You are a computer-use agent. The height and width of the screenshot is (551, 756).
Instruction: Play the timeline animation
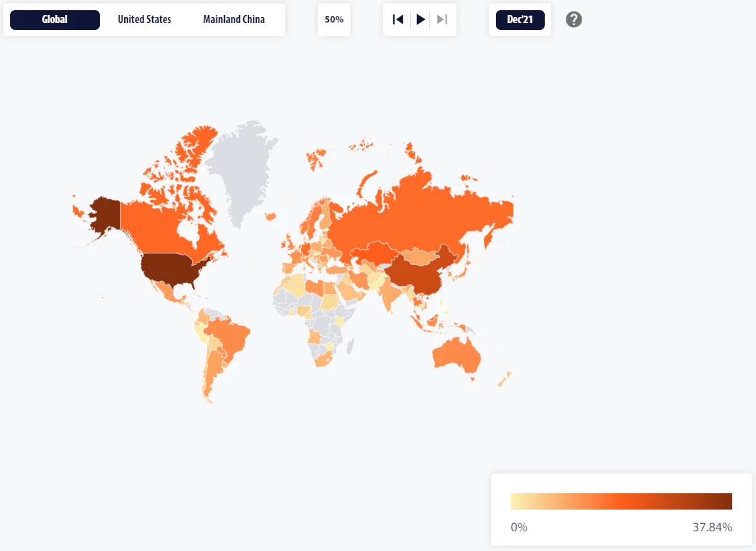tap(420, 20)
